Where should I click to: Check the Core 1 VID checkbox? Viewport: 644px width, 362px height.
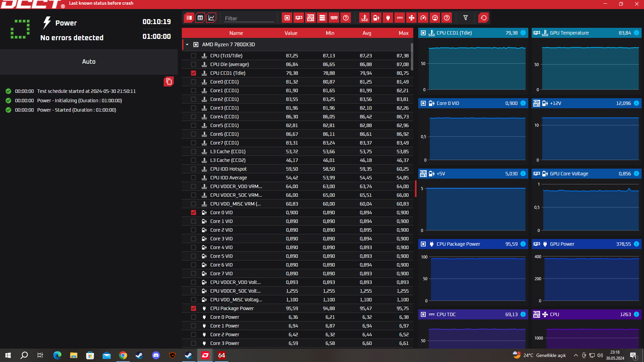pyautogui.click(x=194, y=221)
